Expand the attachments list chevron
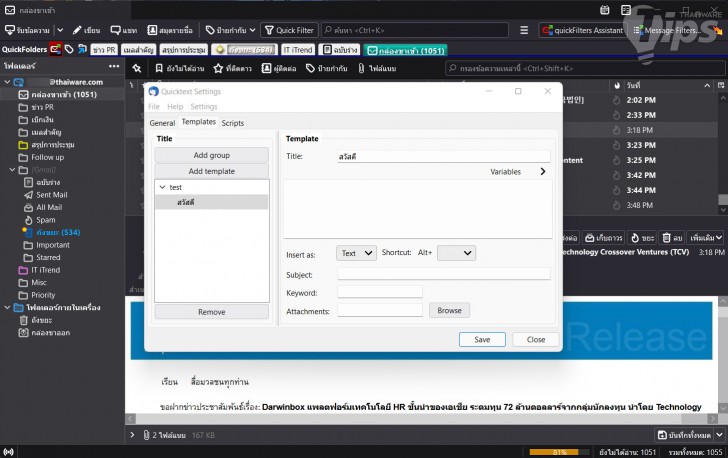This screenshot has width=728, height=458. coord(132,435)
